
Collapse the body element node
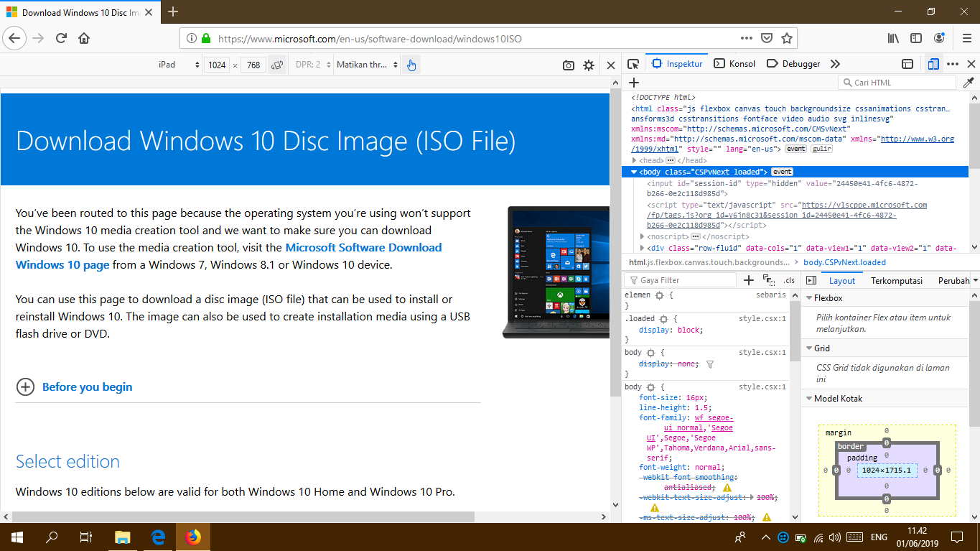[634, 172]
